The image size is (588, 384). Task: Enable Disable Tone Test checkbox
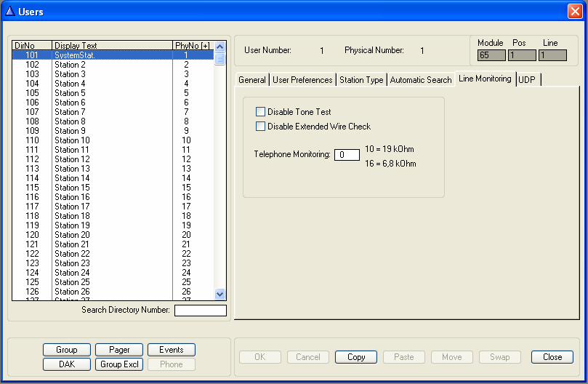[x=261, y=112]
